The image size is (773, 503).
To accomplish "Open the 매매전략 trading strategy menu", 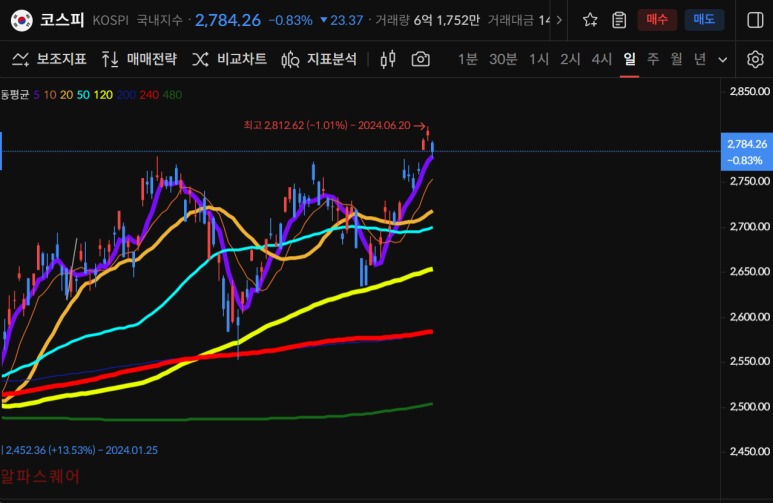I will (139, 59).
